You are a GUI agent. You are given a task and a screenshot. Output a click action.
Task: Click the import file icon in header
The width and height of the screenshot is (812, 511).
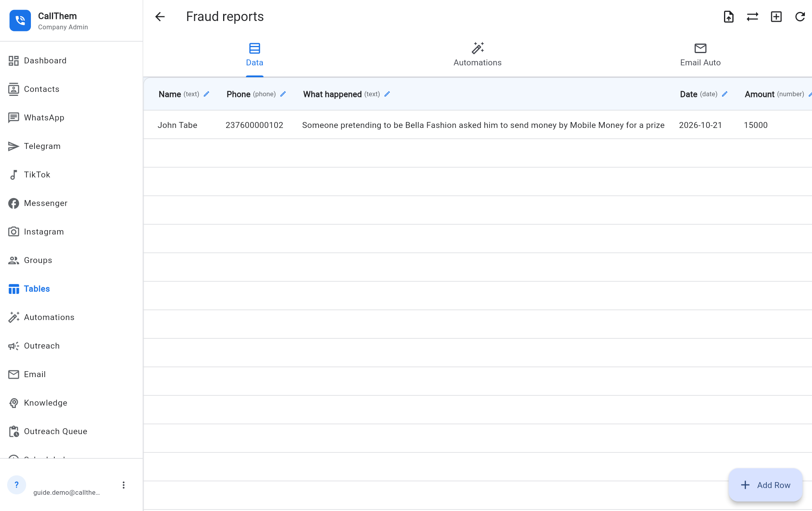point(728,17)
